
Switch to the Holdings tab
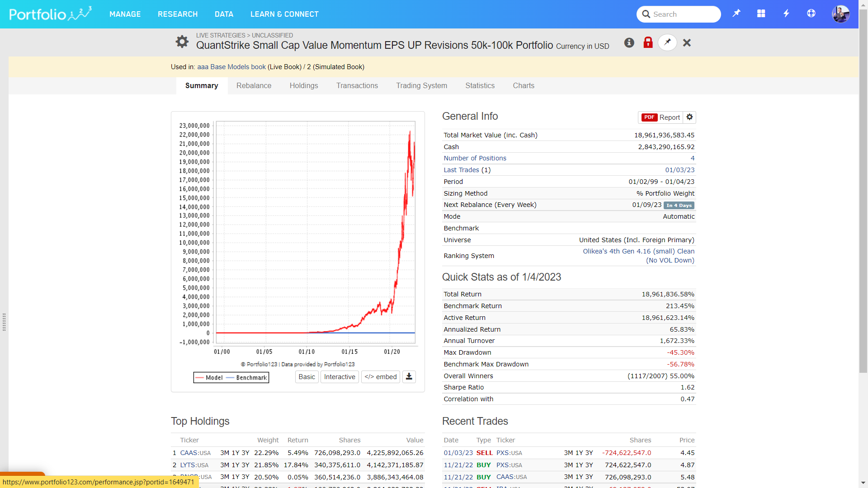pyautogui.click(x=304, y=85)
